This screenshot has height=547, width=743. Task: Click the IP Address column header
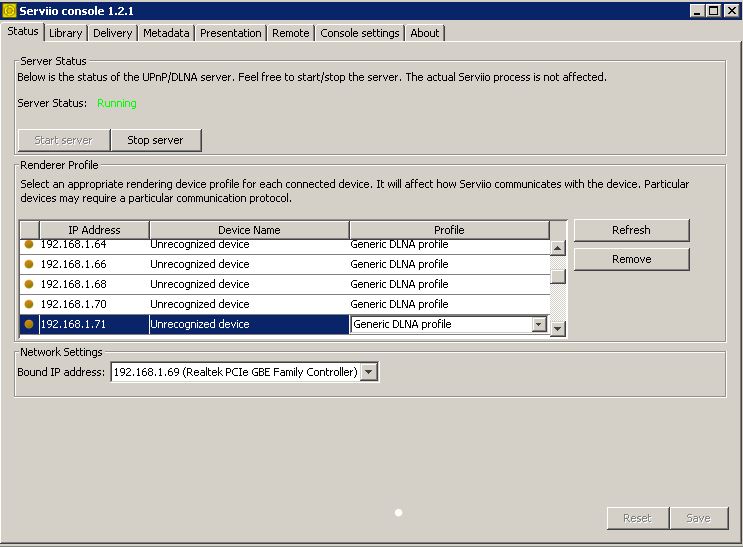coord(94,230)
